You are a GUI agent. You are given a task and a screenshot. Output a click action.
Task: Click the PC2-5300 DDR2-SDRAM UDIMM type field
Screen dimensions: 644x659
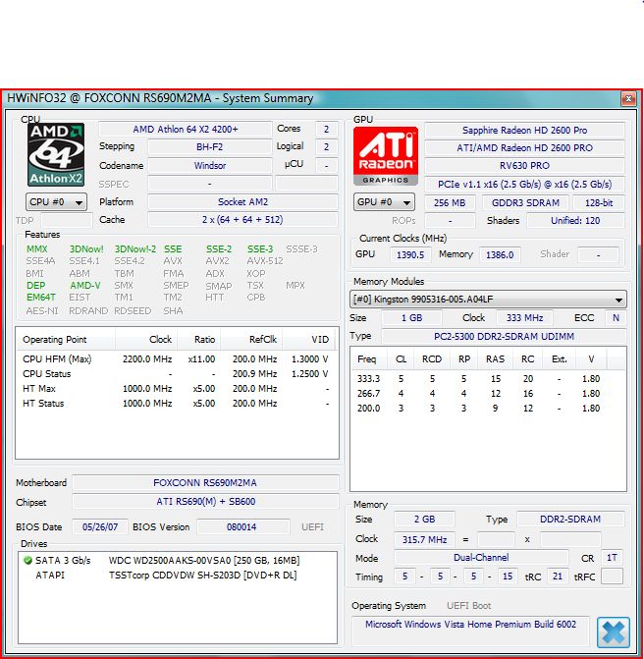(x=505, y=336)
